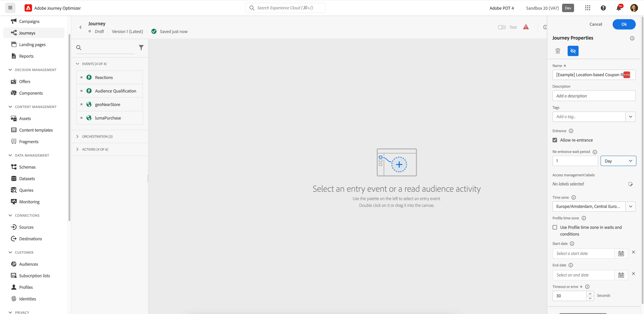Select the lumaPurchase event

pyautogui.click(x=110, y=118)
